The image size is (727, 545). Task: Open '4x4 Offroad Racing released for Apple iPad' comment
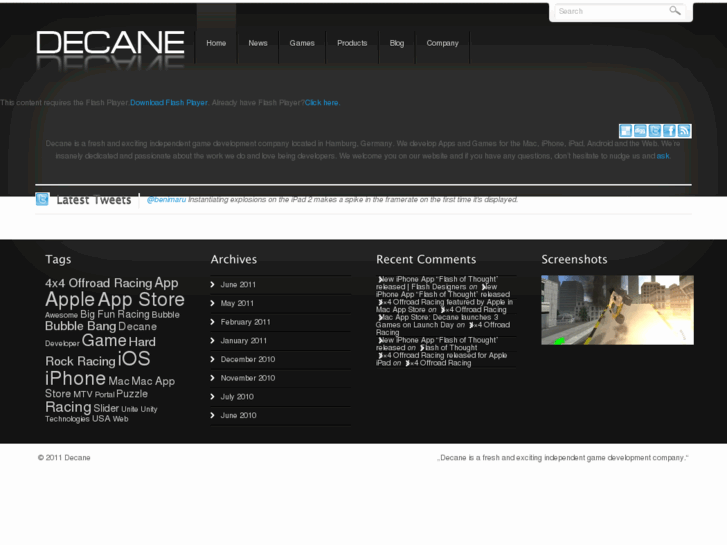(x=441, y=359)
